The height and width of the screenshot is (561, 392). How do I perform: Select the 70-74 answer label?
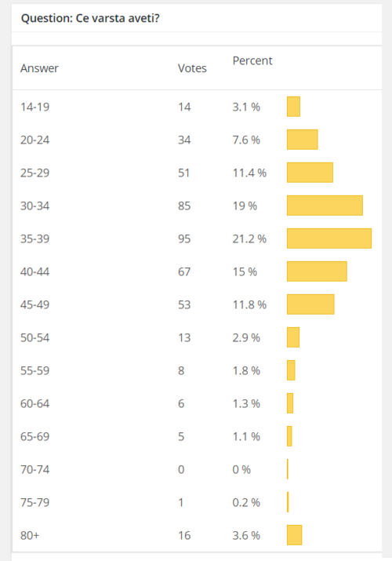[34, 469]
